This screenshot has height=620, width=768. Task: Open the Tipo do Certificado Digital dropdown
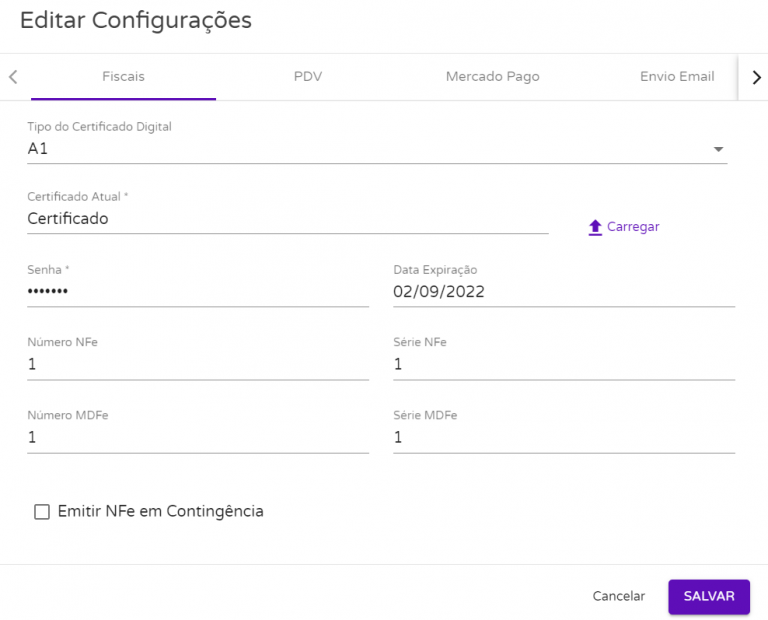pyautogui.click(x=377, y=149)
